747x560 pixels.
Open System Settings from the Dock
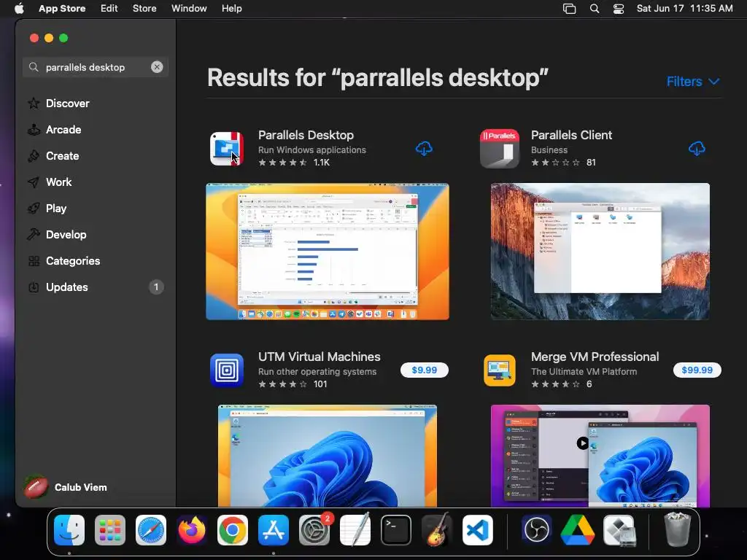[314, 530]
